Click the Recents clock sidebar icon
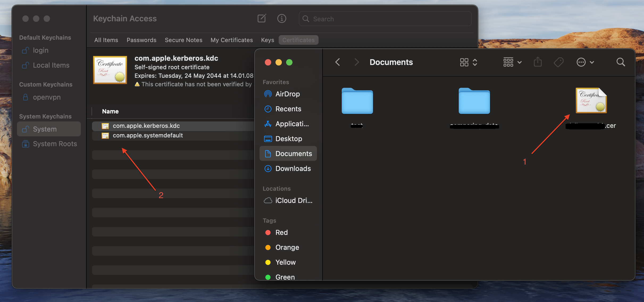The width and height of the screenshot is (644, 302). point(268,109)
